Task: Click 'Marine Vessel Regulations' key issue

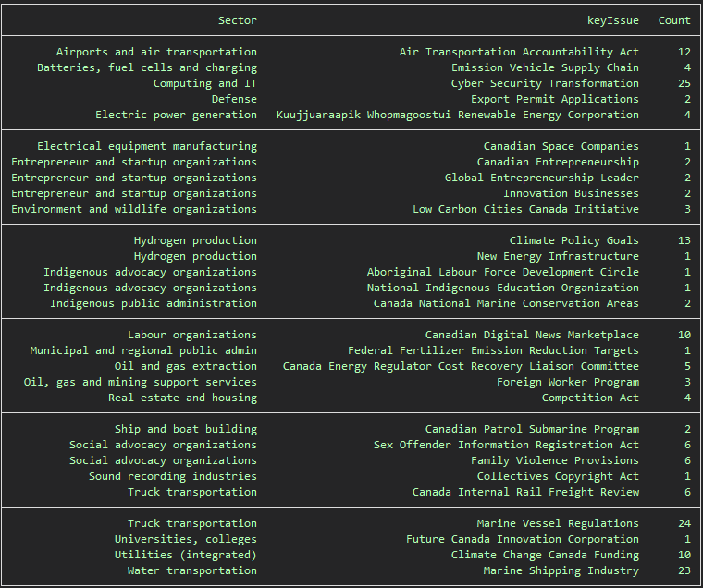Action: click(558, 522)
